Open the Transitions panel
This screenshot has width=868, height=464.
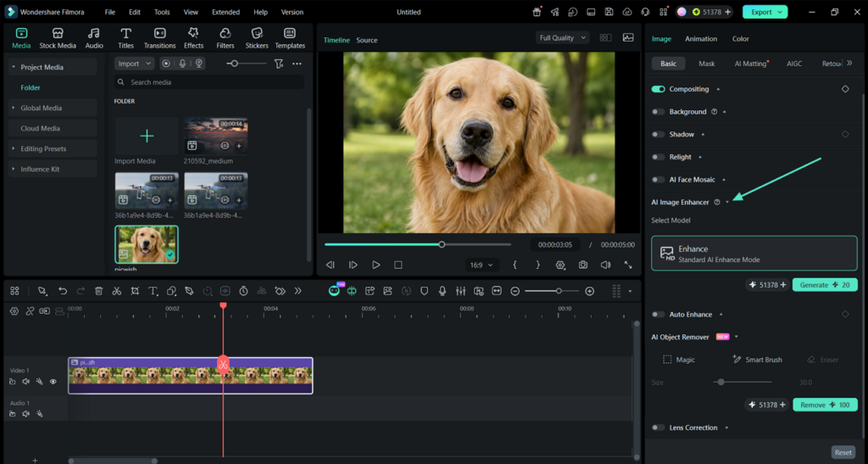[x=159, y=38]
